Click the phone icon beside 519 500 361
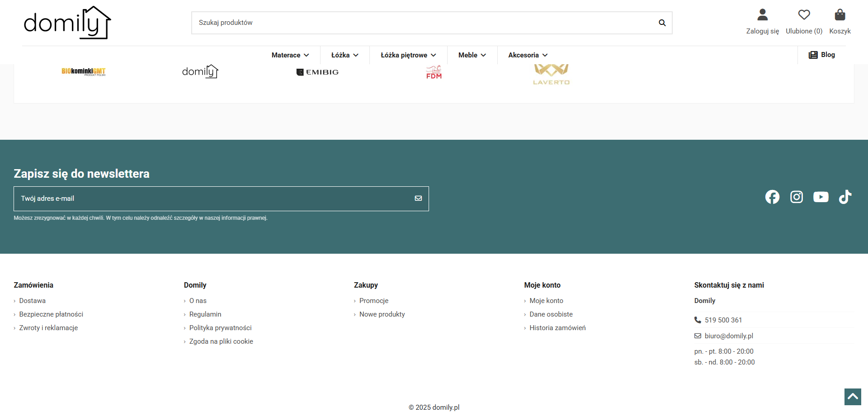 [x=698, y=320]
